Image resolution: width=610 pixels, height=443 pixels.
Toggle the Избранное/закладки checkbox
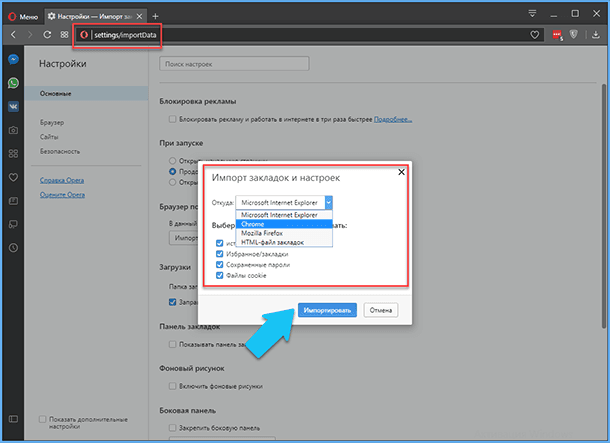pyautogui.click(x=219, y=254)
